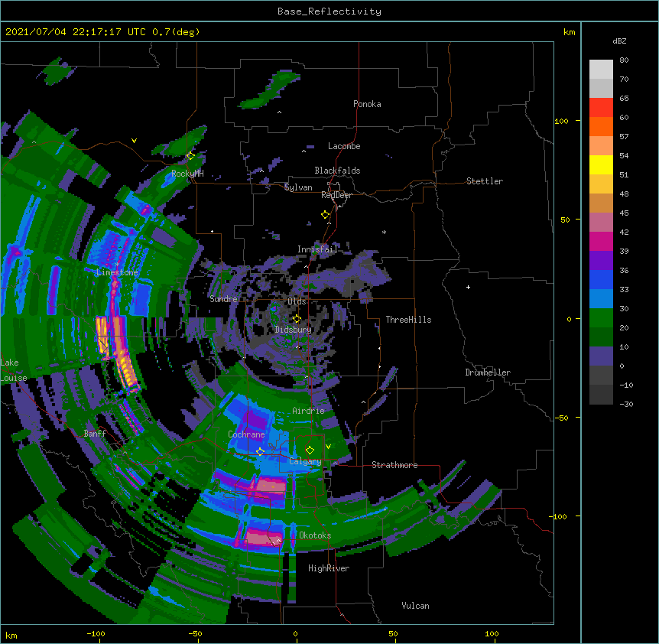The width and height of the screenshot is (659, 644).
Task: Click the Blackfalds city label
Action: coord(337,171)
